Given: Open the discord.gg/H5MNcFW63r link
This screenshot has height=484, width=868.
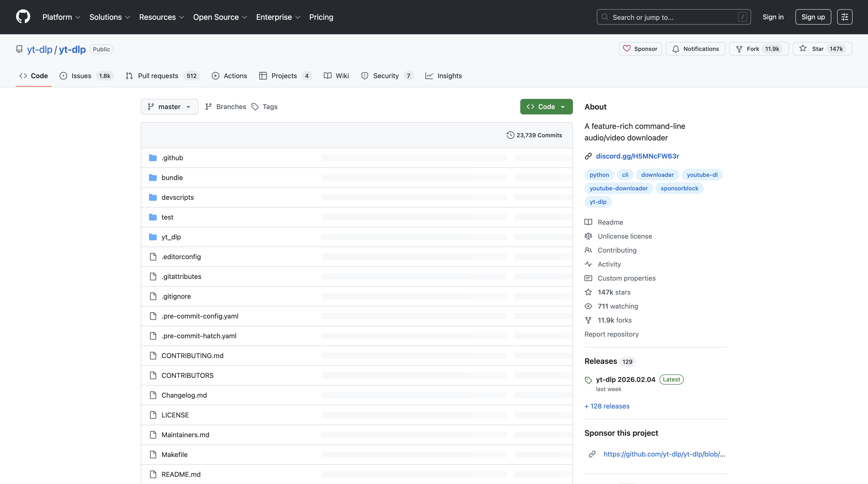Looking at the screenshot, I should pyautogui.click(x=637, y=156).
